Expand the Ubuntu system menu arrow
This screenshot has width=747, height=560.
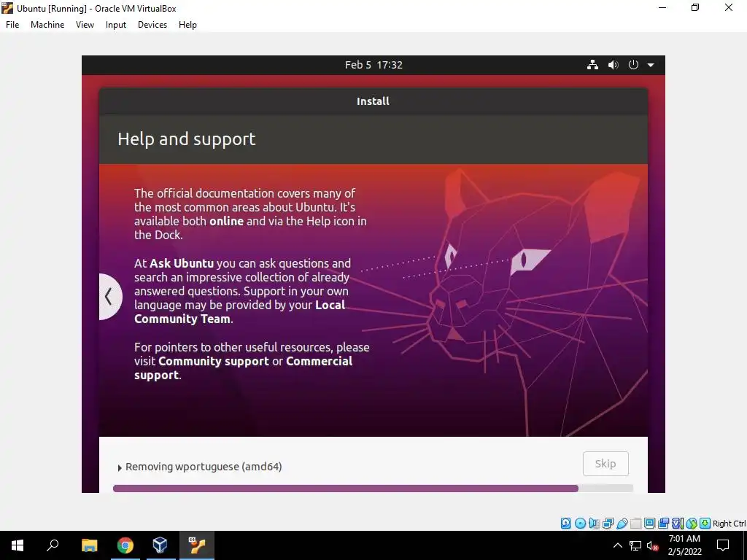(651, 65)
